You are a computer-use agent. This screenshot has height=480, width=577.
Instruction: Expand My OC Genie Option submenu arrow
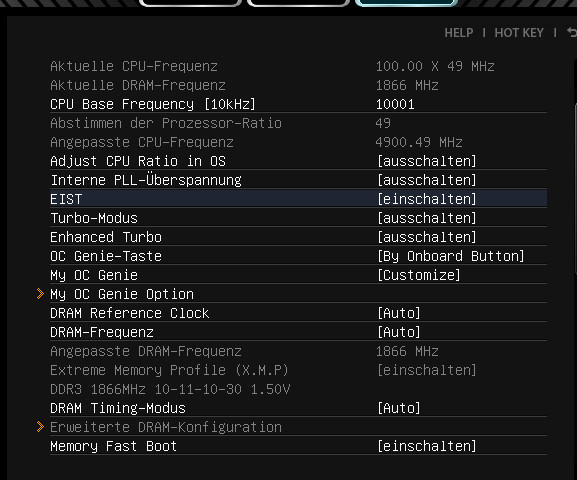coord(40,294)
